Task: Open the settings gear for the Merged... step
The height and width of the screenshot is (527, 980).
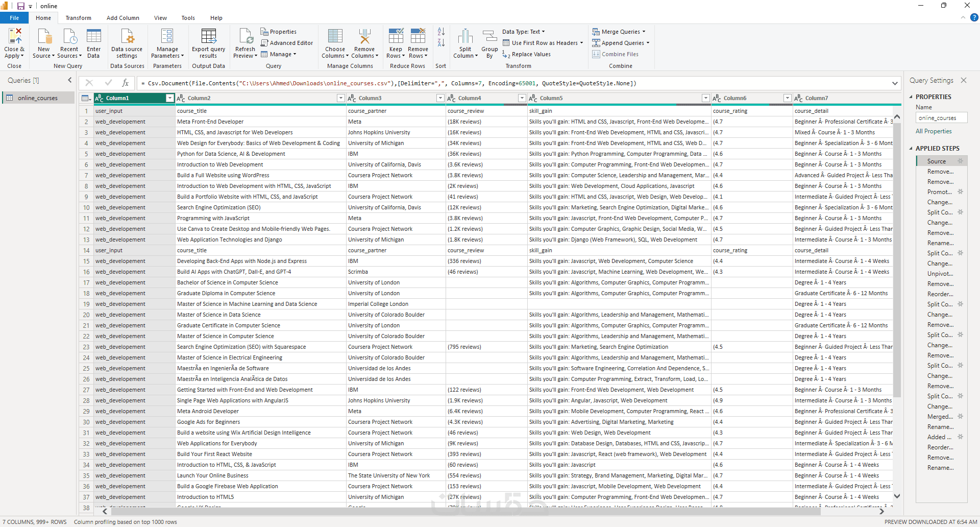Action: (x=960, y=417)
